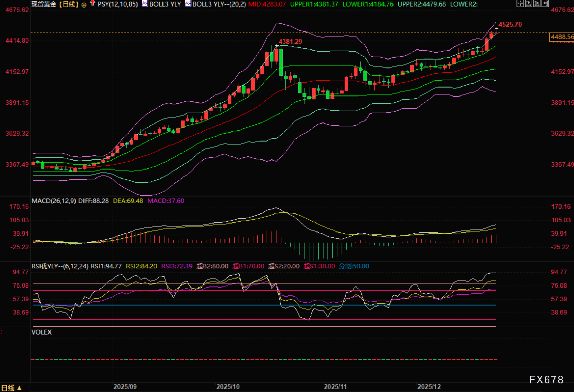Click the red up arrow before PSY
574x392 pixels.
[x=92, y=3]
